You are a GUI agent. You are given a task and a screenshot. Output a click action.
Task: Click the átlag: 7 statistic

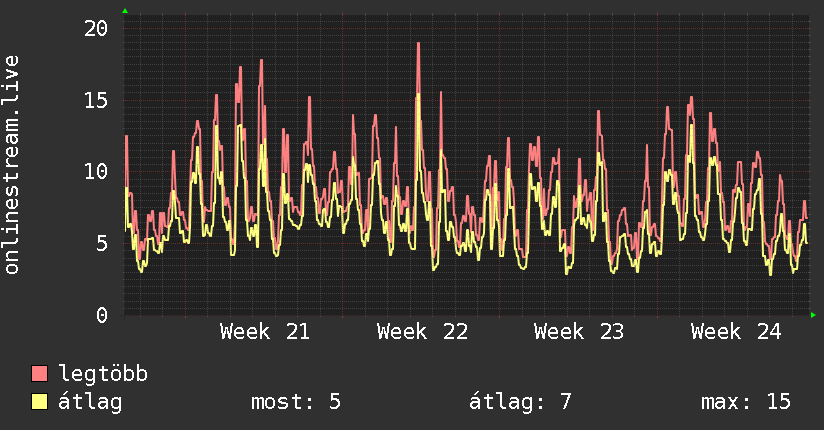pyautogui.click(x=520, y=402)
